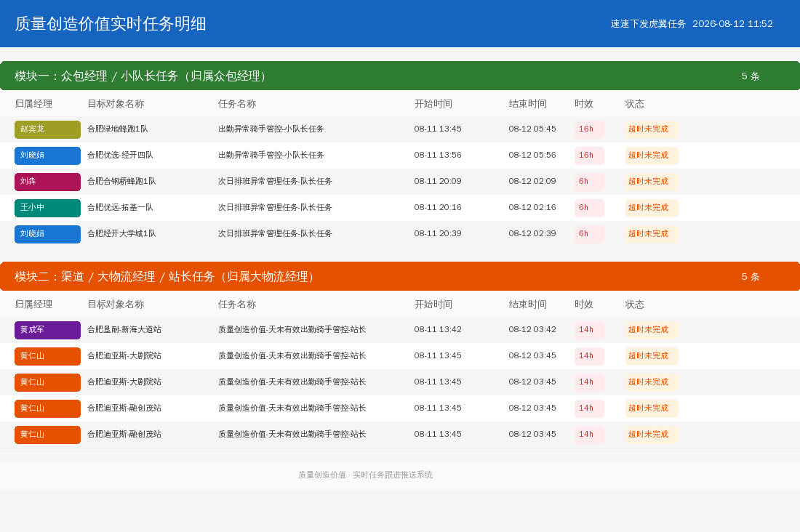
Task: Click the 6h tag in 王小中 row
Action: coord(589,208)
